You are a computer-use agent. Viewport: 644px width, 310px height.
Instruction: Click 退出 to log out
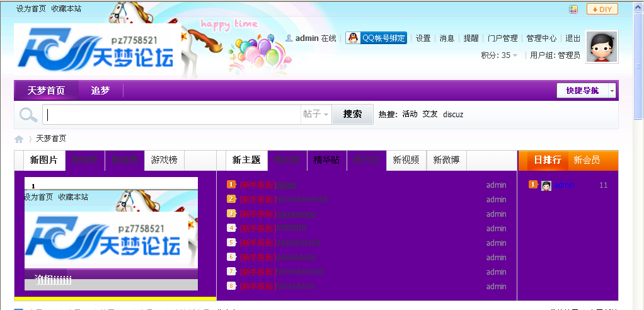tap(573, 38)
